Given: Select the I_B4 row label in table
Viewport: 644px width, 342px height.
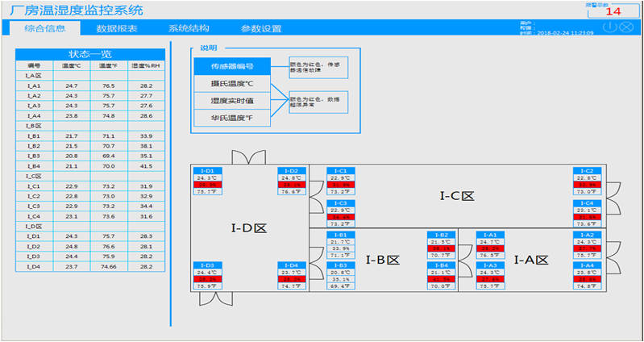Looking at the screenshot, I should click(34, 166).
